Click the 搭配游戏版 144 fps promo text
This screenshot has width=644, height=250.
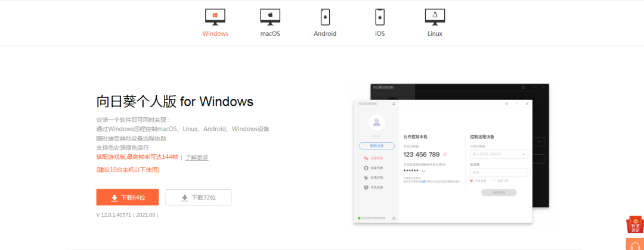pyautogui.click(x=137, y=157)
